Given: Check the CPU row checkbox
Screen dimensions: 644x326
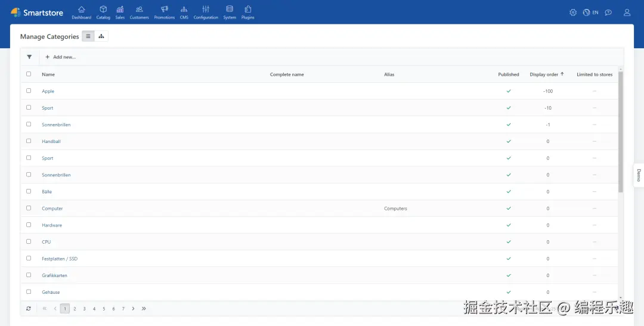Looking at the screenshot, I should click(x=29, y=241).
